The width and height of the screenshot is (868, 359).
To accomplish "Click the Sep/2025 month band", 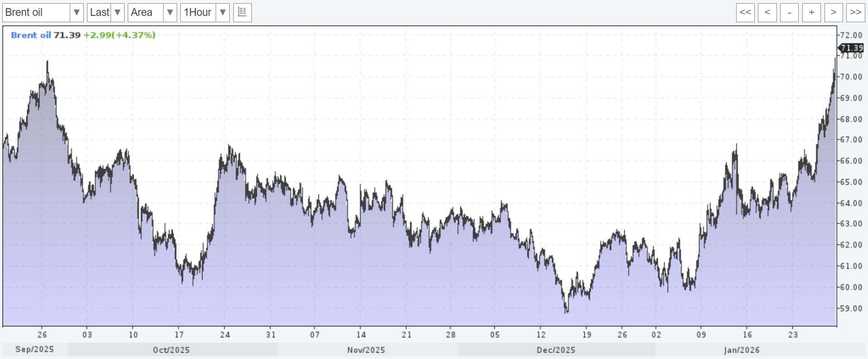I will 35,349.
